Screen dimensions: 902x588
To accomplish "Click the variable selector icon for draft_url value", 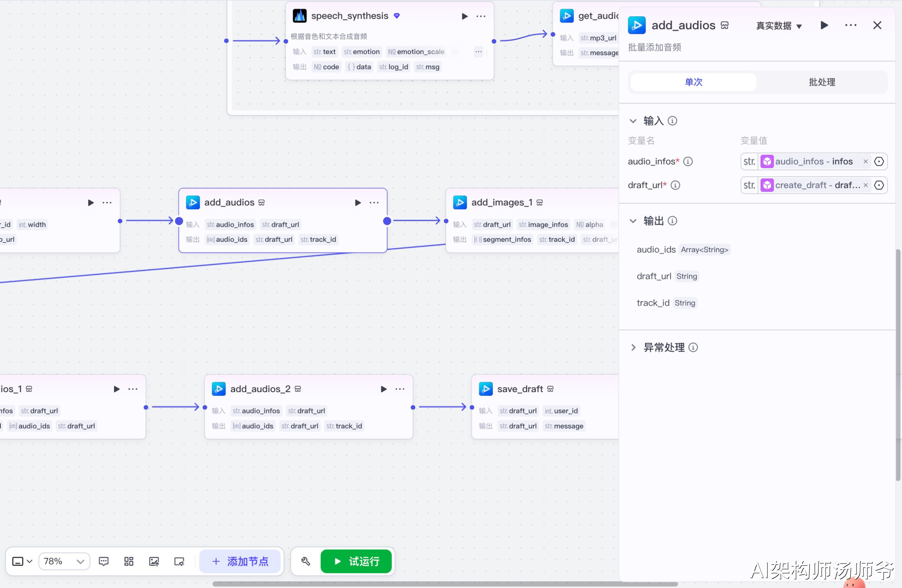I will tap(879, 185).
